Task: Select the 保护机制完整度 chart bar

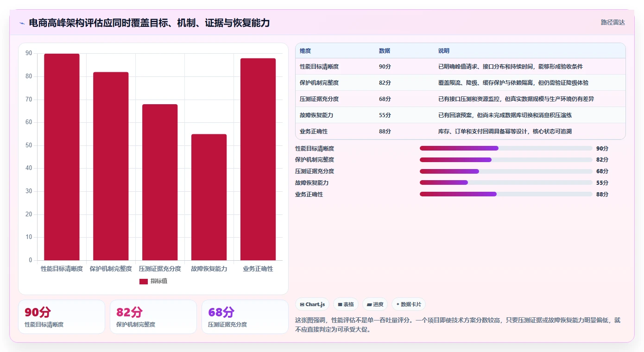Action: 111,166
